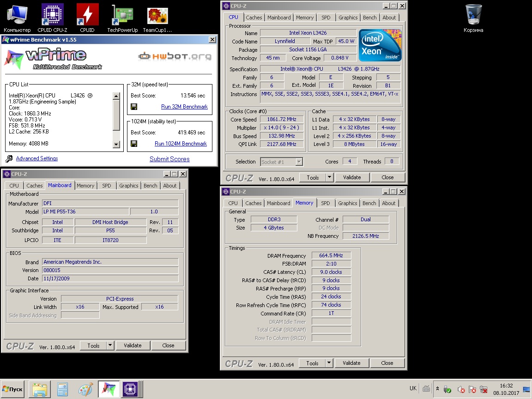
Task: Launch the TechPowerUp desktop shortcut
Action: (122, 18)
